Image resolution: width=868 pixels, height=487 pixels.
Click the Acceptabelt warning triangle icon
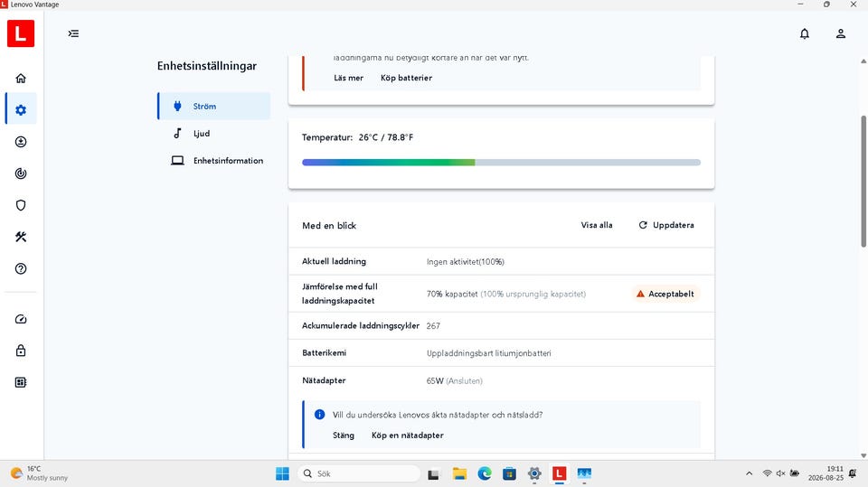point(640,294)
